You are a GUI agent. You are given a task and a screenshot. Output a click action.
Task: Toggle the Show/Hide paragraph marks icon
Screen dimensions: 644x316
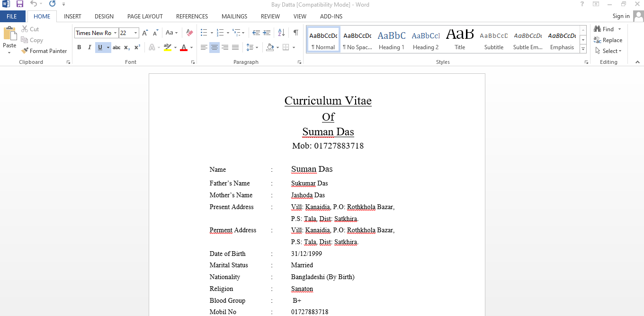(296, 33)
